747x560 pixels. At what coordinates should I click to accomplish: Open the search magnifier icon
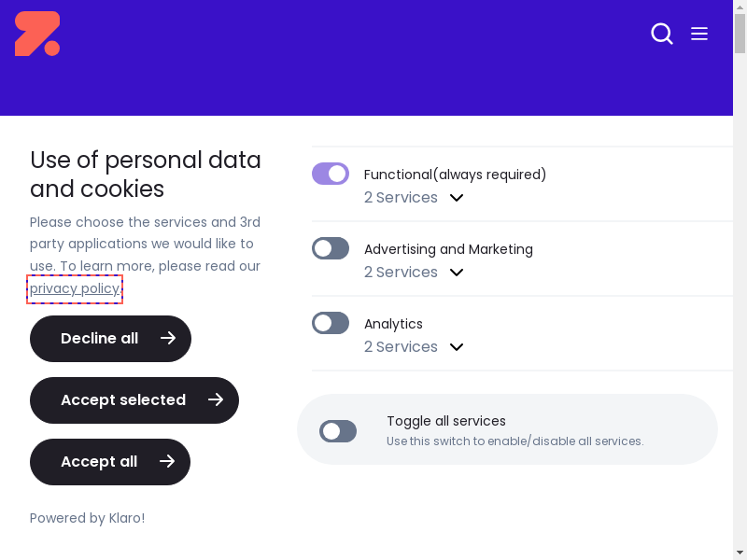tap(662, 34)
